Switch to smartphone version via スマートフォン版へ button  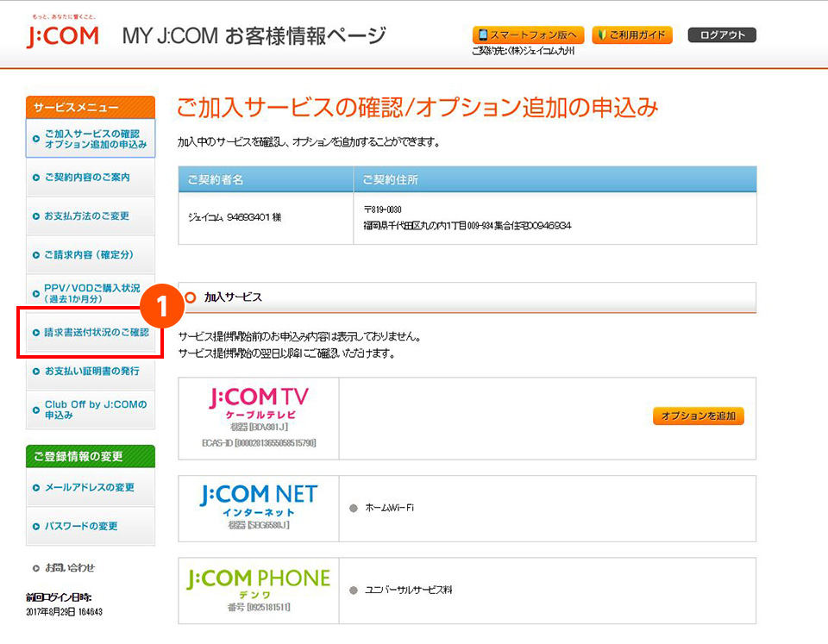point(528,34)
